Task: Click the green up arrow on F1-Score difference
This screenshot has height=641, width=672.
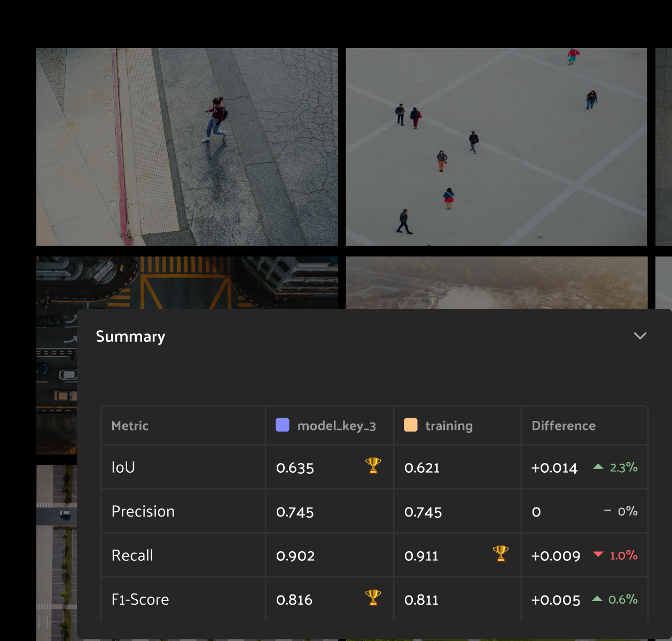Action: point(598,599)
